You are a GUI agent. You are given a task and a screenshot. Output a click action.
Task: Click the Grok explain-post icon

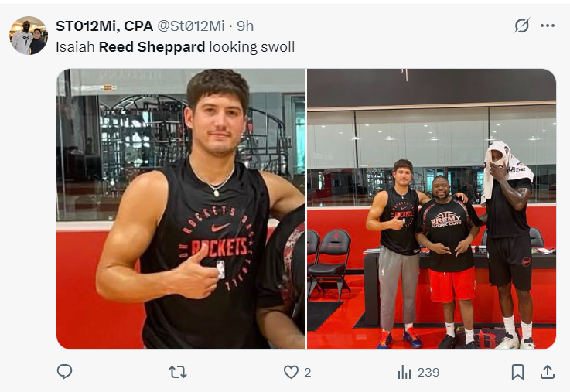[522, 26]
